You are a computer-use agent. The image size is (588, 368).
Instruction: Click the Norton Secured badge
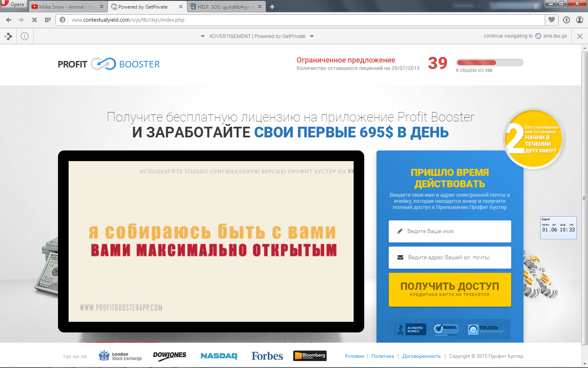[446, 329]
